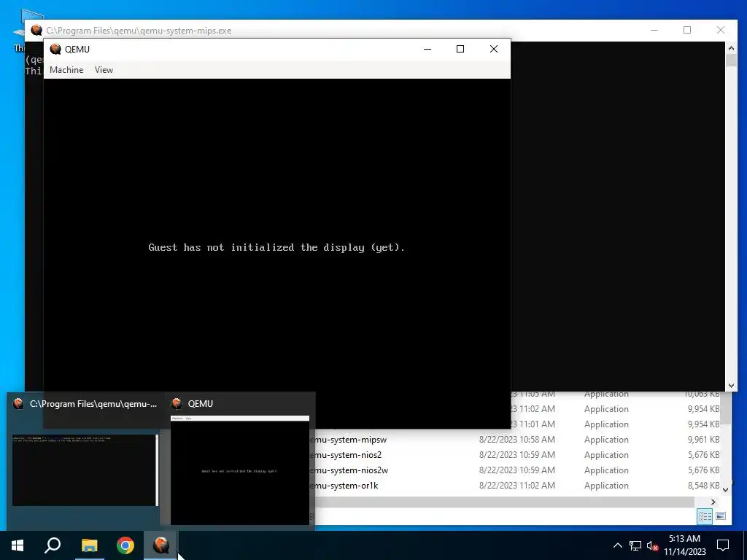The width and height of the screenshot is (747, 560).
Task: Open the muted volume tray icon
Action: tap(653, 545)
